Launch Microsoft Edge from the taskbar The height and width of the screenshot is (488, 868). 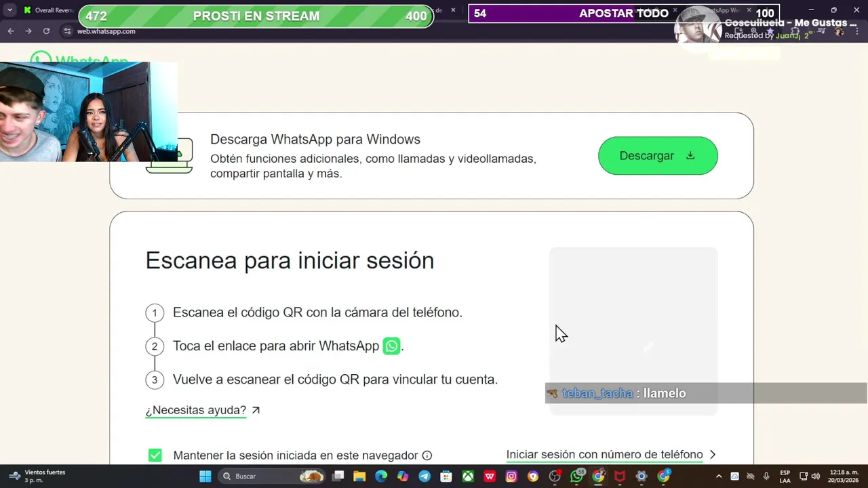tap(381, 476)
